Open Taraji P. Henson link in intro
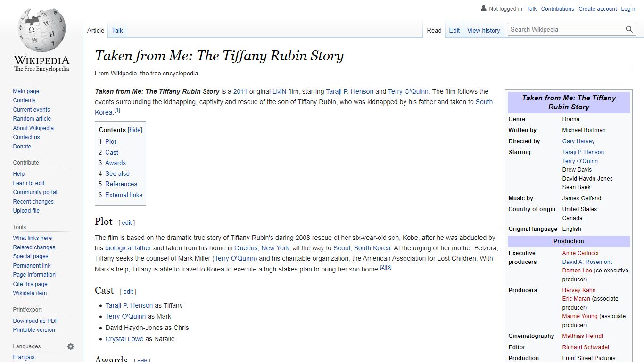This screenshot has height=362, width=644. click(x=349, y=91)
